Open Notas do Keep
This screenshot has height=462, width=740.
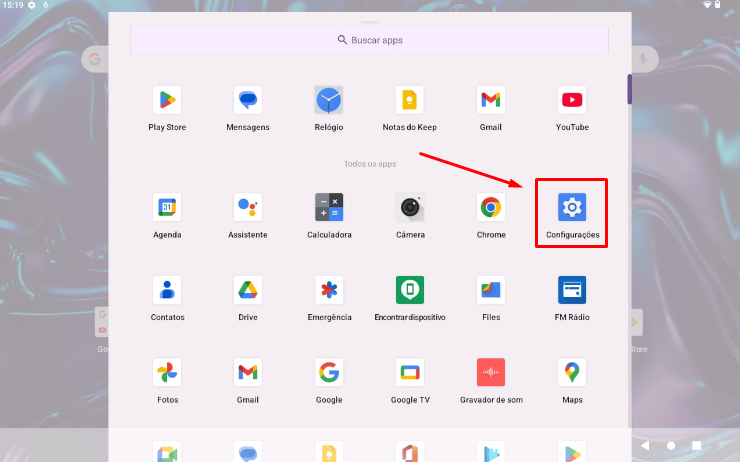coord(410,100)
